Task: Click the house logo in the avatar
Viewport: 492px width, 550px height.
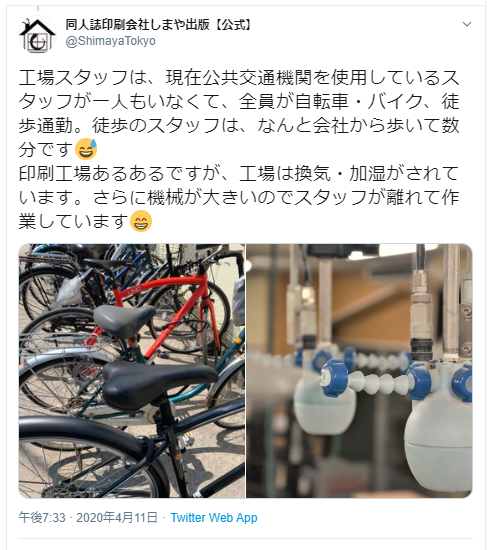Action: 37,35
